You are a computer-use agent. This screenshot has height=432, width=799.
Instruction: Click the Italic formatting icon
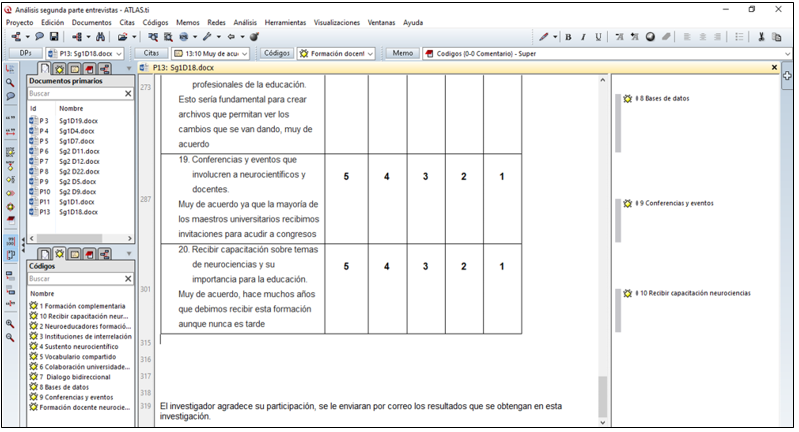tap(582, 37)
